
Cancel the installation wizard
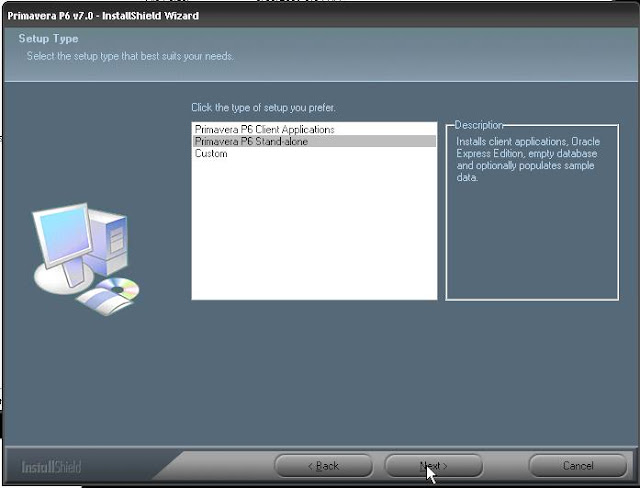click(578, 466)
